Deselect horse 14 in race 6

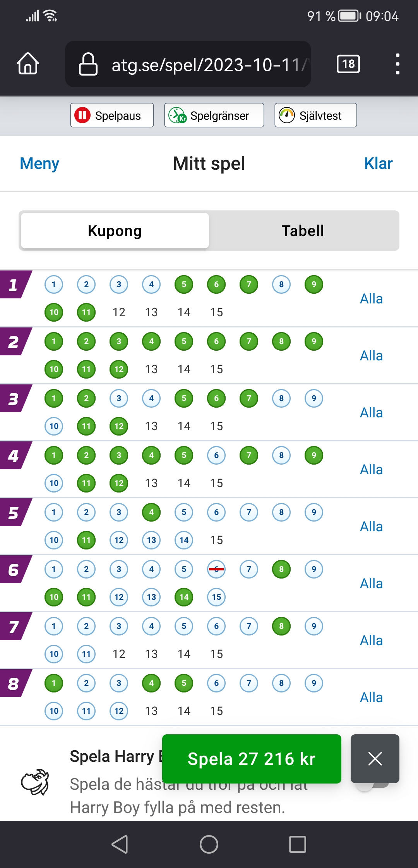tap(184, 597)
